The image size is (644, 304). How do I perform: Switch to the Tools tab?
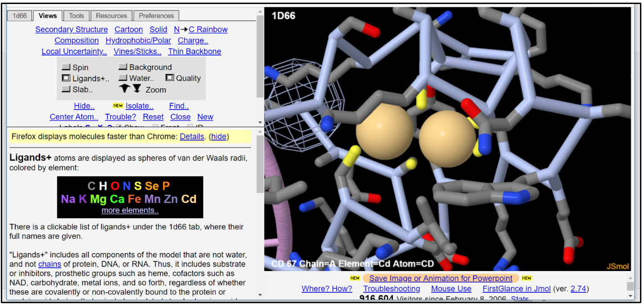76,16
